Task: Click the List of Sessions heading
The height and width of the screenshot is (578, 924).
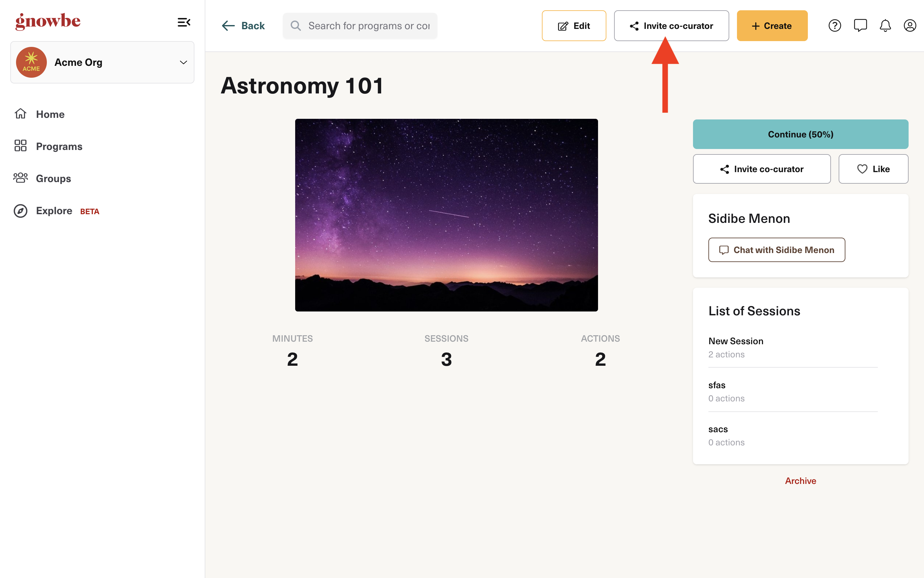Action: point(754,311)
